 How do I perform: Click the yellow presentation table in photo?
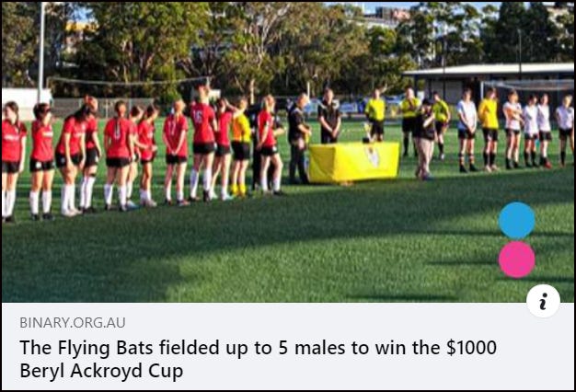353,162
